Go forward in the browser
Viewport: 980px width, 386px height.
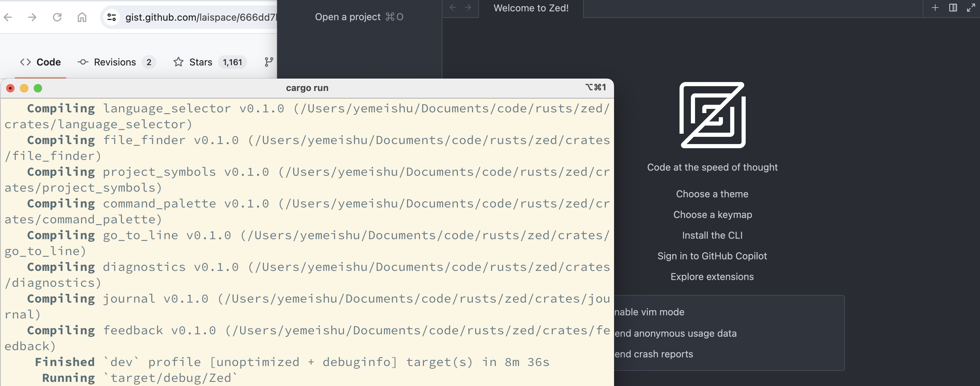[x=32, y=17]
